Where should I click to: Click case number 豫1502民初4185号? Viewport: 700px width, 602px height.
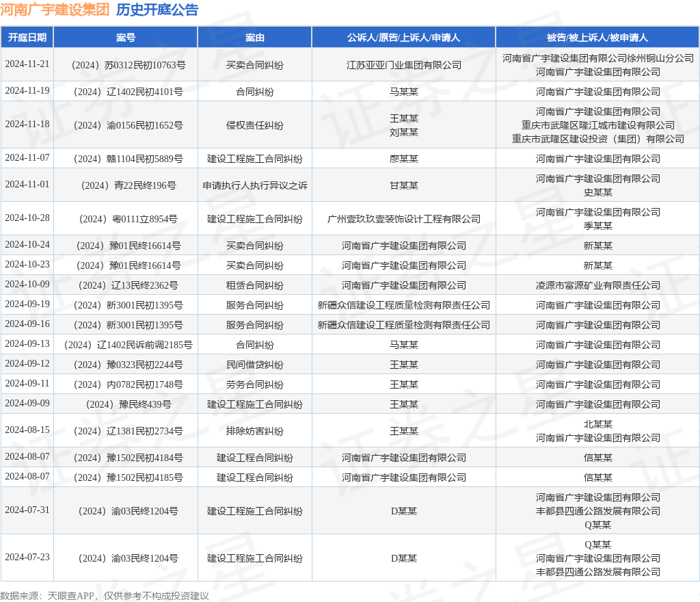coord(129,477)
